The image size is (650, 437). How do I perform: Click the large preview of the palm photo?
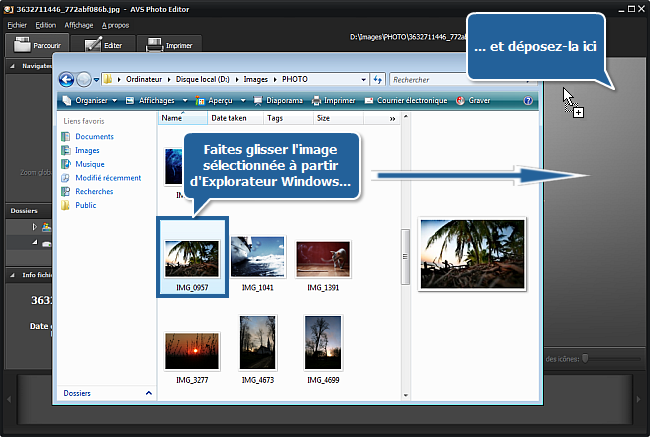[472, 254]
